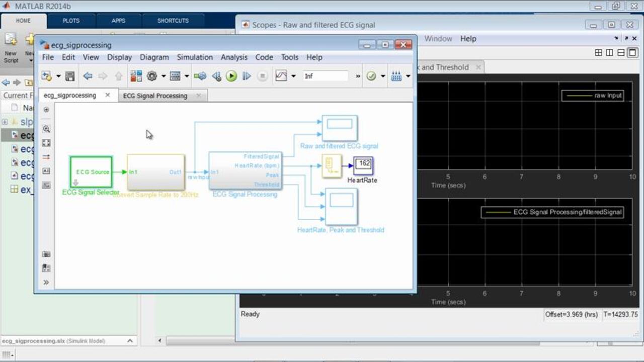Open the Simulation Data Inspector dropdown arrow

pyautogui.click(x=293, y=76)
